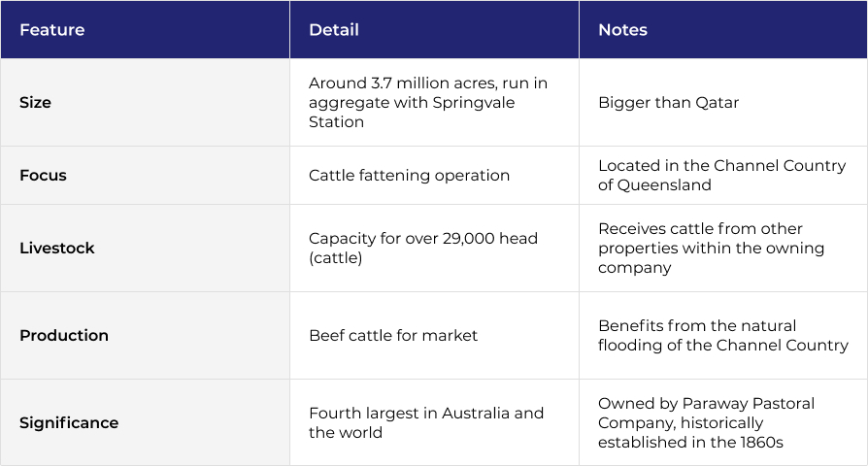The image size is (868, 466).
Task: Select the Production row label
Action: (x=64, y=335)
